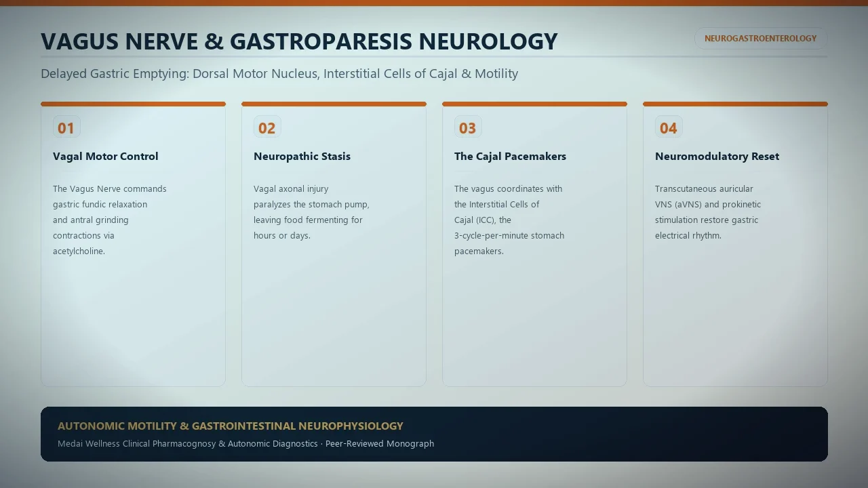Select the 'Neuropathic Stasis' heading
This screenshot has height=488, width=868.
pos(302,157)
